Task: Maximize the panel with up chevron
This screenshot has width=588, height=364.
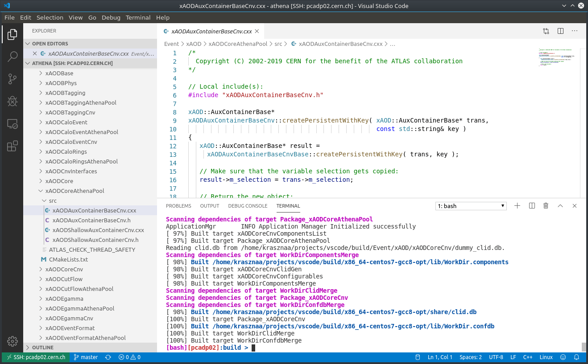Action: 560,206
